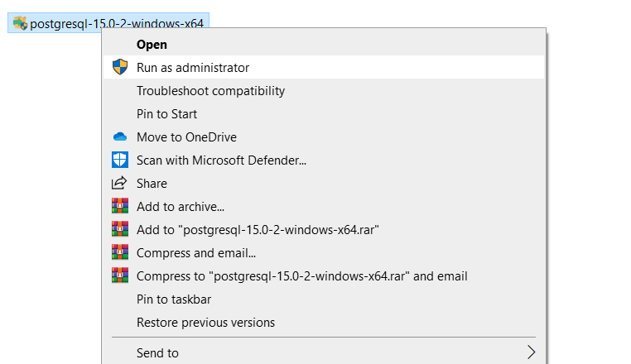This screenshot has height=364, width=631.
Task: Select Pin to Start
Action: [x=324, y=114]
